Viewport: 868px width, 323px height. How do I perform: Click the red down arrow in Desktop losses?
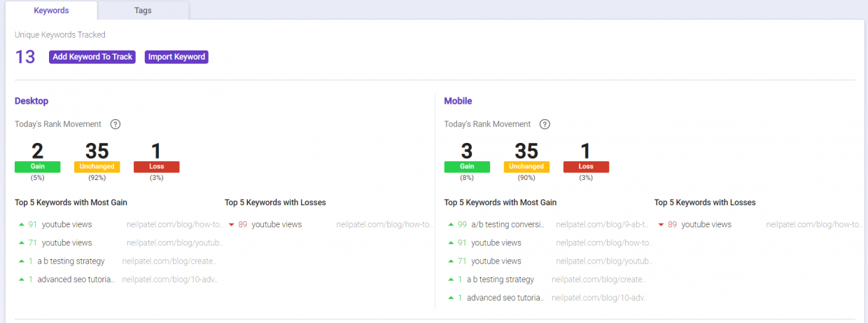pyautogui.click(x=231, y=225)
